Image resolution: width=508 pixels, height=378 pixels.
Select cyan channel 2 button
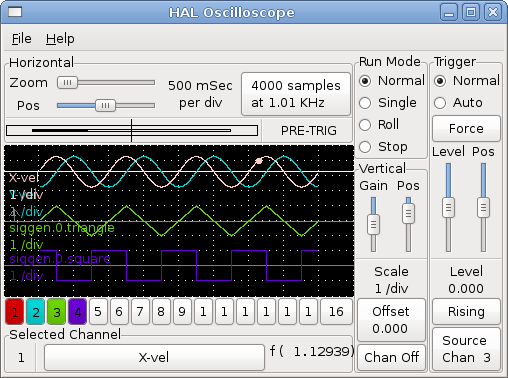[36, 312]
